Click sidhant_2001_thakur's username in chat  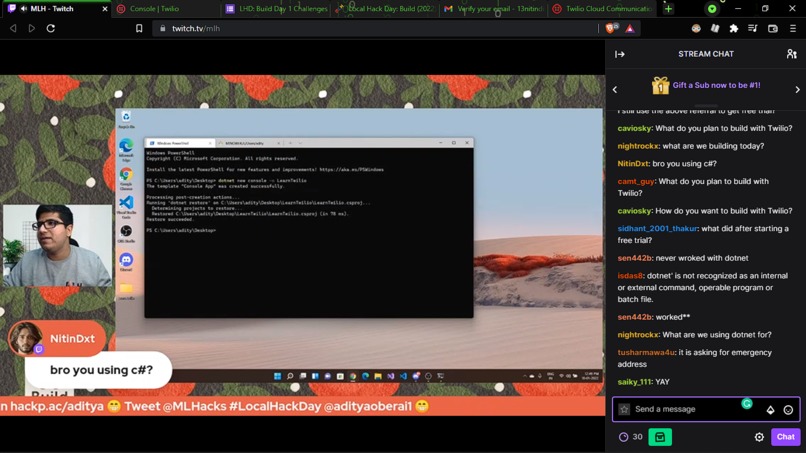click(x=657, y=228)
